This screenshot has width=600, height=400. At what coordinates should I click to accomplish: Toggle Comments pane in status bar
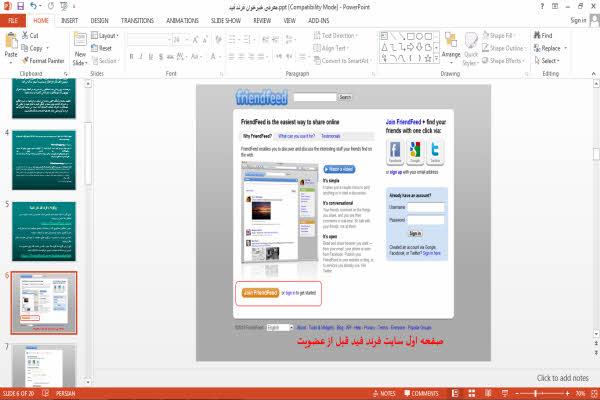(x=421, y=393)
